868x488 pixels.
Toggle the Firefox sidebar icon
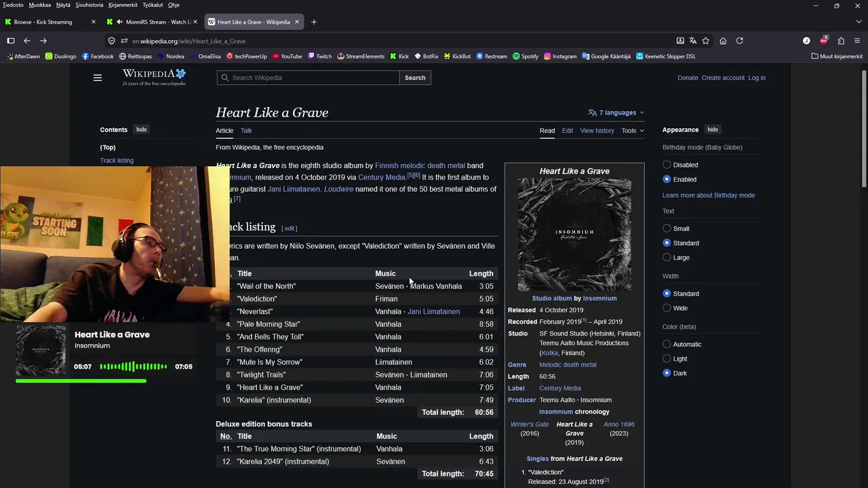[x=11, y=41]
